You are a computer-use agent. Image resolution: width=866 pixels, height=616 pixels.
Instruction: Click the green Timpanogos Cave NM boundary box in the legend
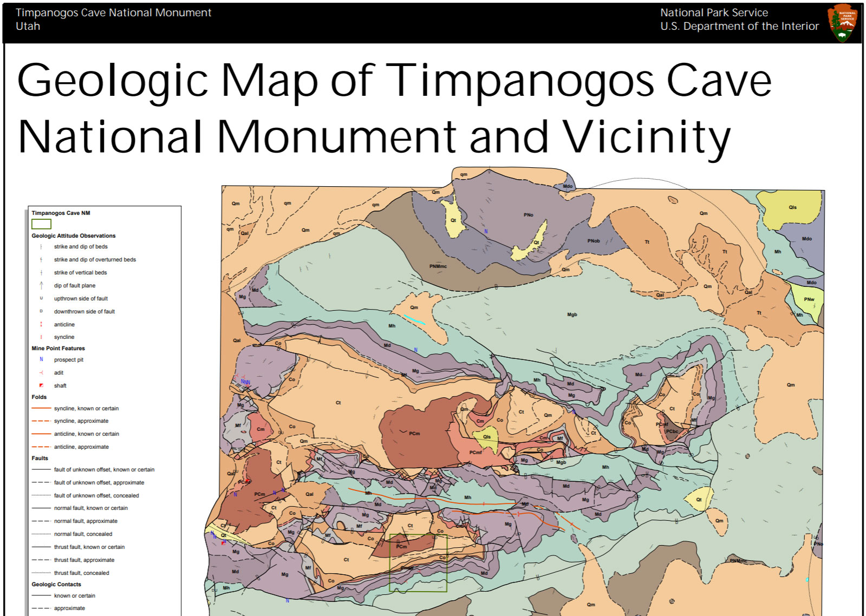click(41, 224)
